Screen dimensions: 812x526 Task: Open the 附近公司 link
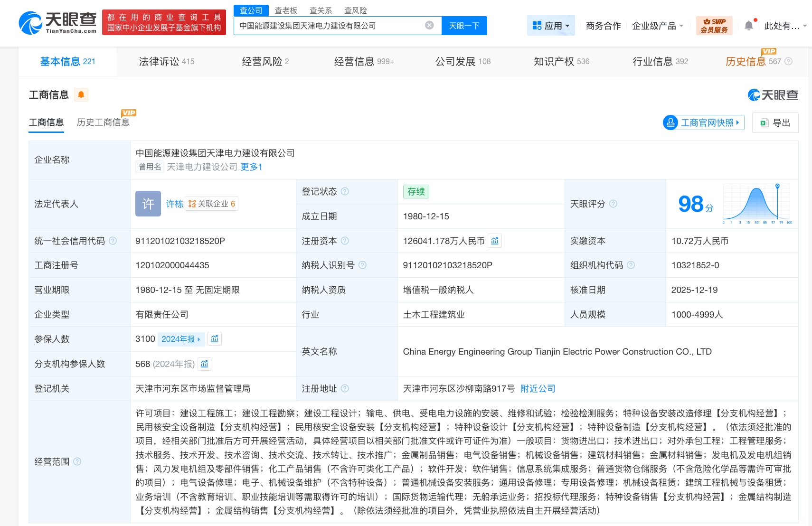(x=537, y=388)
